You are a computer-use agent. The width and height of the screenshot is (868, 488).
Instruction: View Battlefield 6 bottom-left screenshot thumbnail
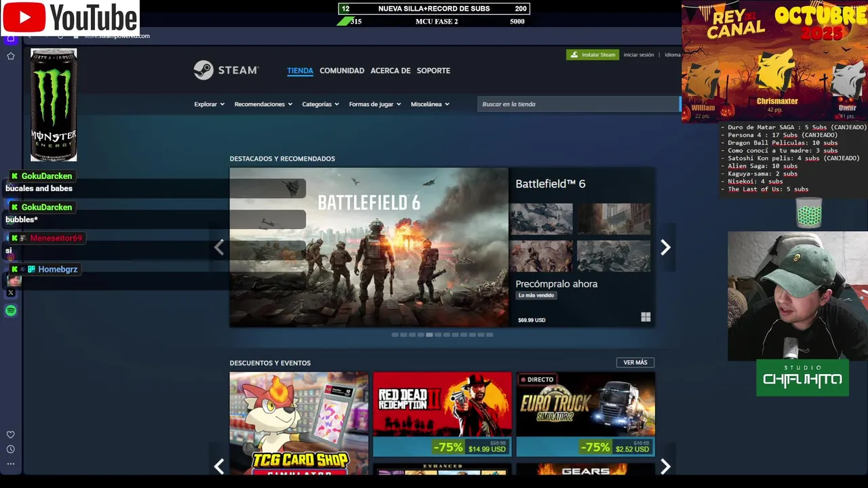point(541,256)
